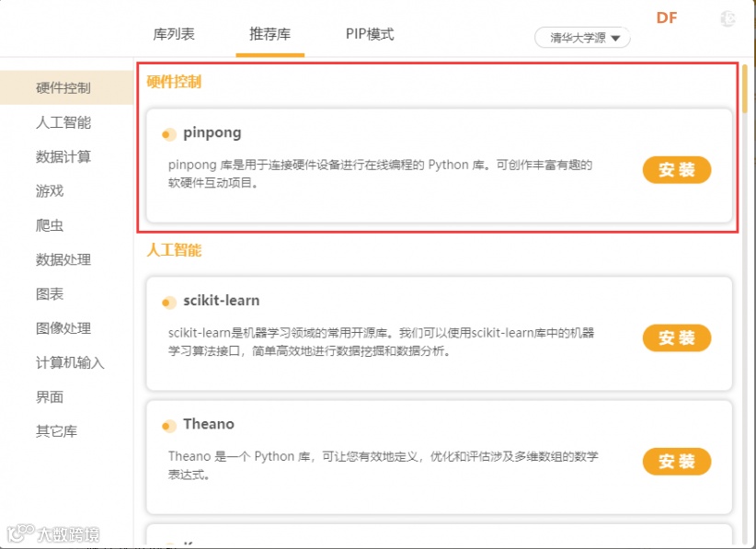The width and height of the screenshot is (756, 549).
Task: Click the Theano description text
Action: (x=383, y=465)
